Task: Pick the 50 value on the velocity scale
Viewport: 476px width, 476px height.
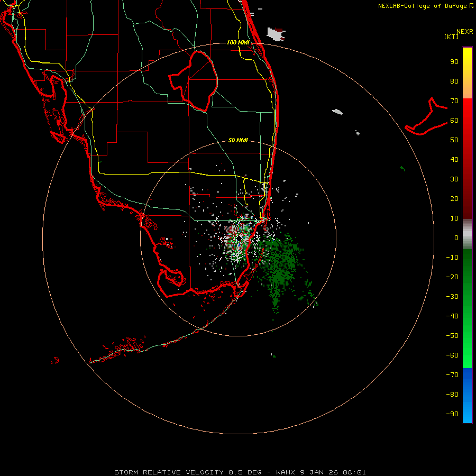Action: coord(454,140)
